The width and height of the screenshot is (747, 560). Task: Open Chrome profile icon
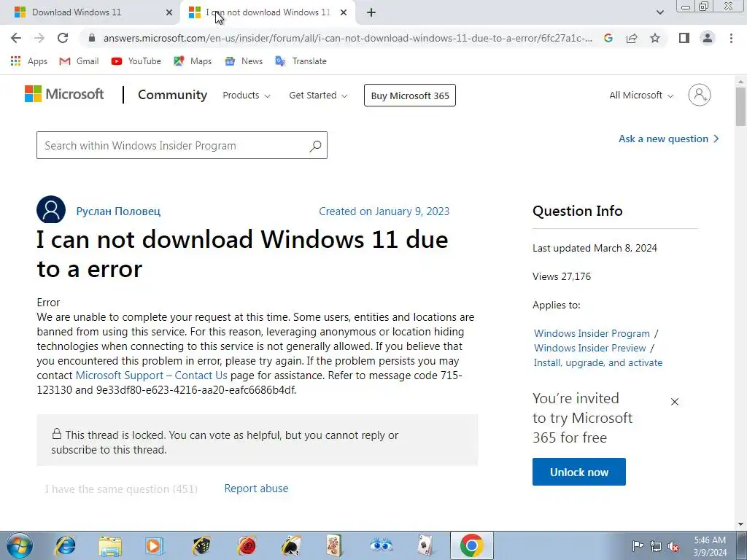coord(708,38)
